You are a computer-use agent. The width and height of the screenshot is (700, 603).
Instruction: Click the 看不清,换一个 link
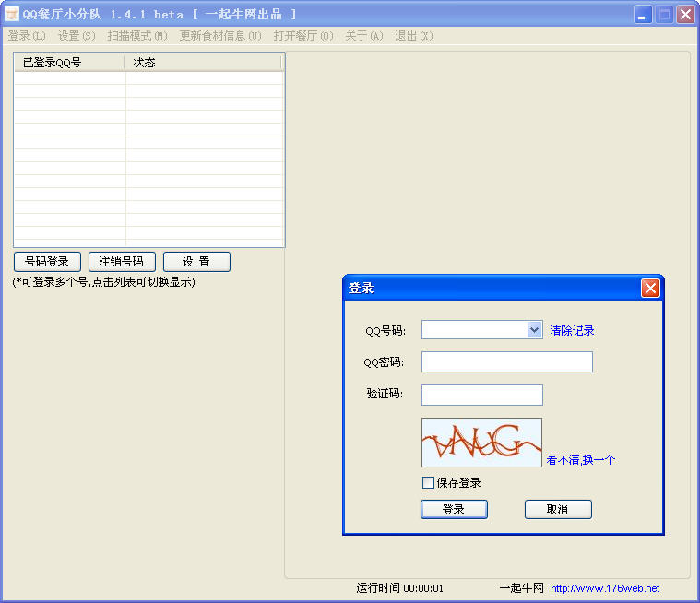point(581,460)
